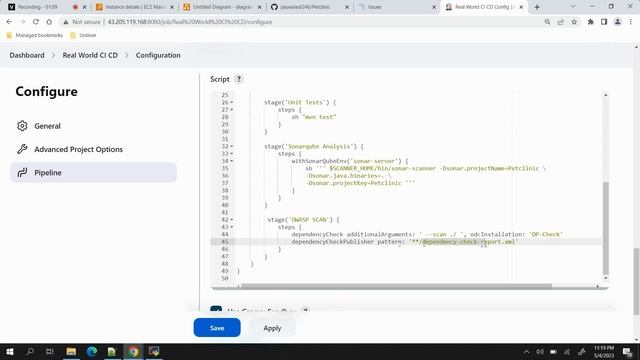Click the zoom magnifier icon in address bar

coord(547,22)
